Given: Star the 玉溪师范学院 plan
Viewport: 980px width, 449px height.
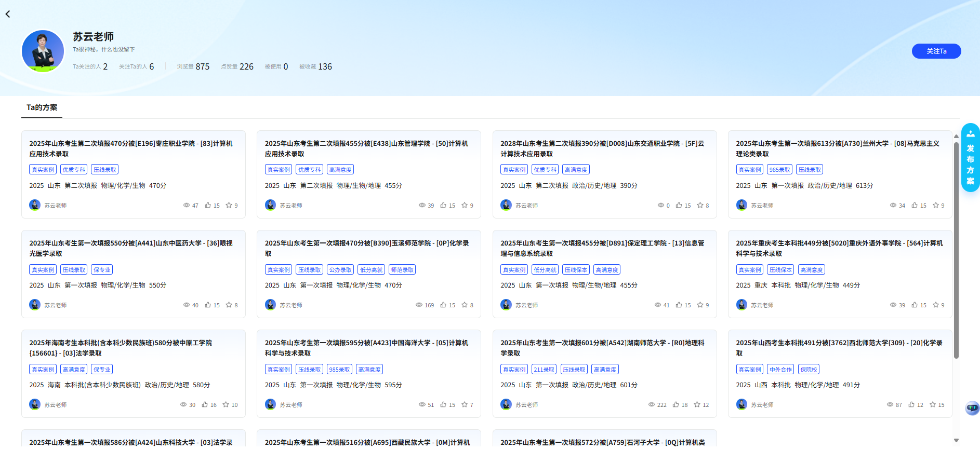Looking at the screenshot, I should click(465, 305).
